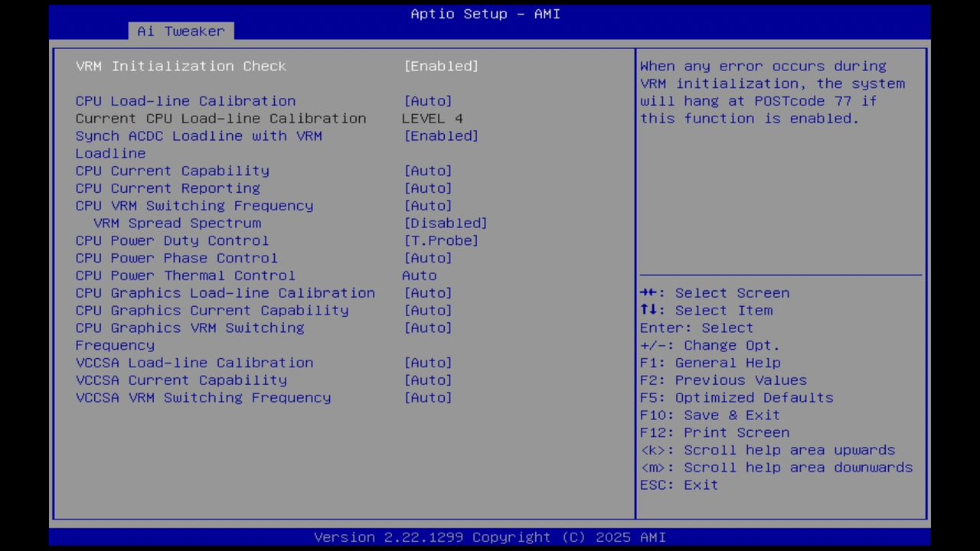Viewport: 980px width, 551px height.
Task: Select the CPU Power Duty Control option
Action: coord(172,240)
